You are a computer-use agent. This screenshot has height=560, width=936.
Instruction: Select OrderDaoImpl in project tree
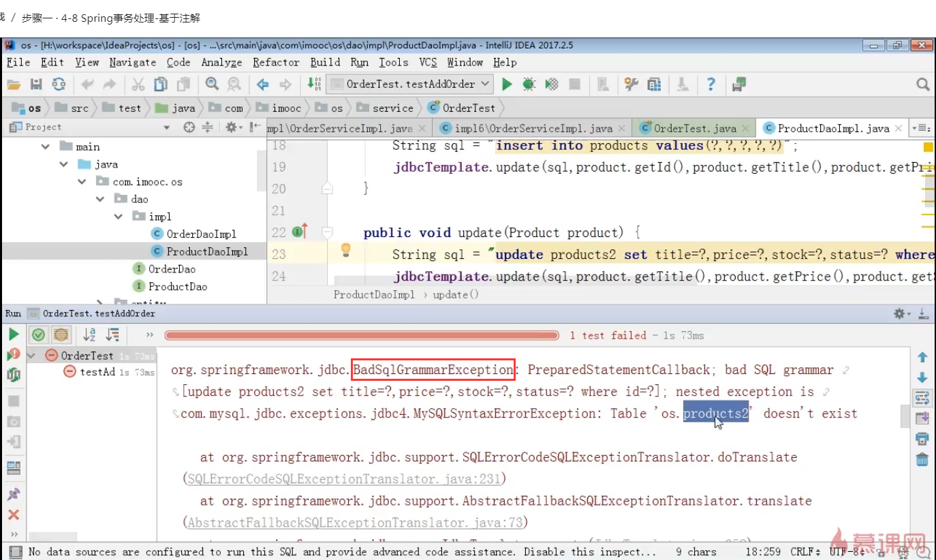(193, 234)
